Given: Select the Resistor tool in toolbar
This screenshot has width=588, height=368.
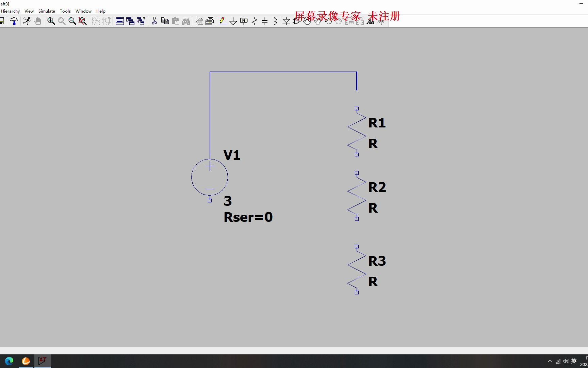Looking at the screenshot, I should [254, 21].
